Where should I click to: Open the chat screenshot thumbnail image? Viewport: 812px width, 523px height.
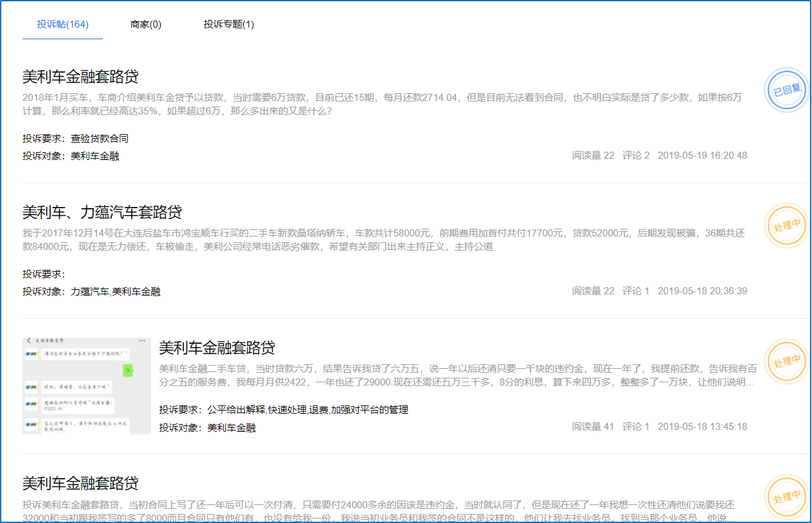pos(87,385)
